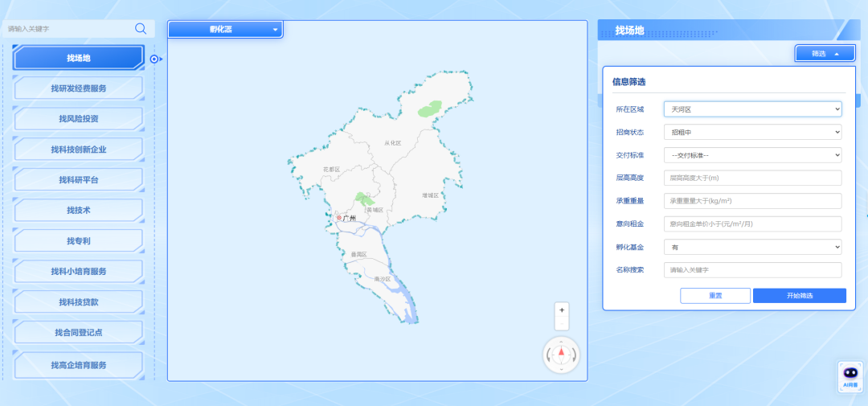The height and width of the screenshot is (406, 868).
Task: Click the compass rotate right arrow
Action: pos(574,355)
